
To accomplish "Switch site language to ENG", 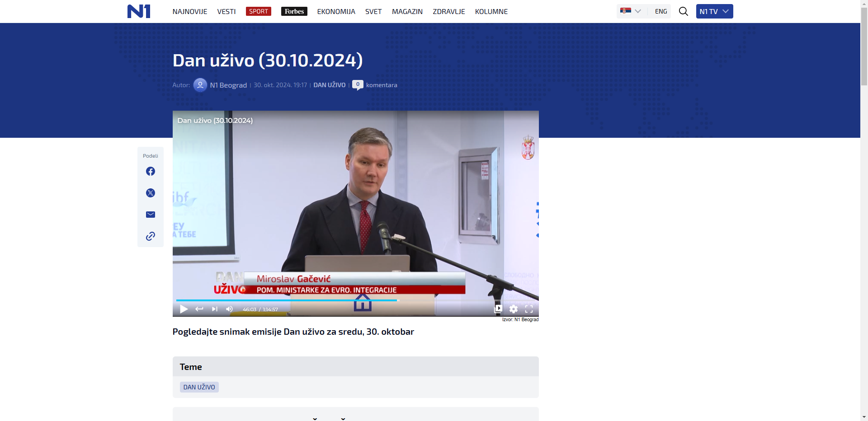I will pos(660,11).
